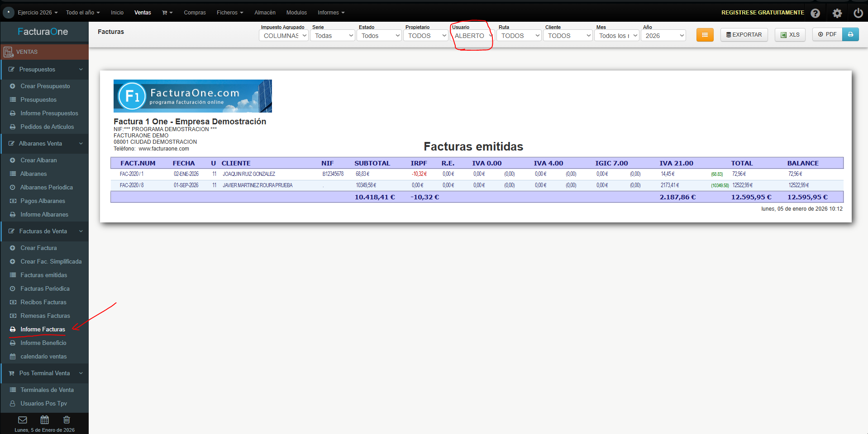Click the blue print icon button

[x=850, y=35]
